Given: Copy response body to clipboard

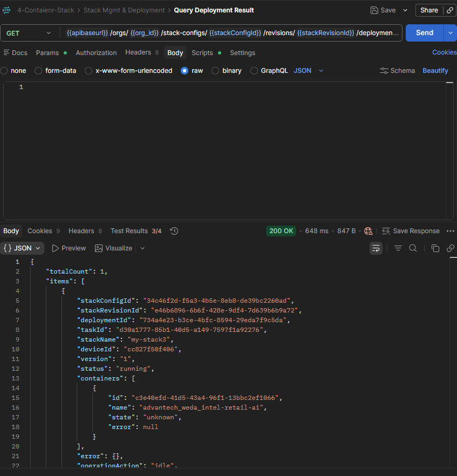Looking at the screenshot, I should coord(435,248).
